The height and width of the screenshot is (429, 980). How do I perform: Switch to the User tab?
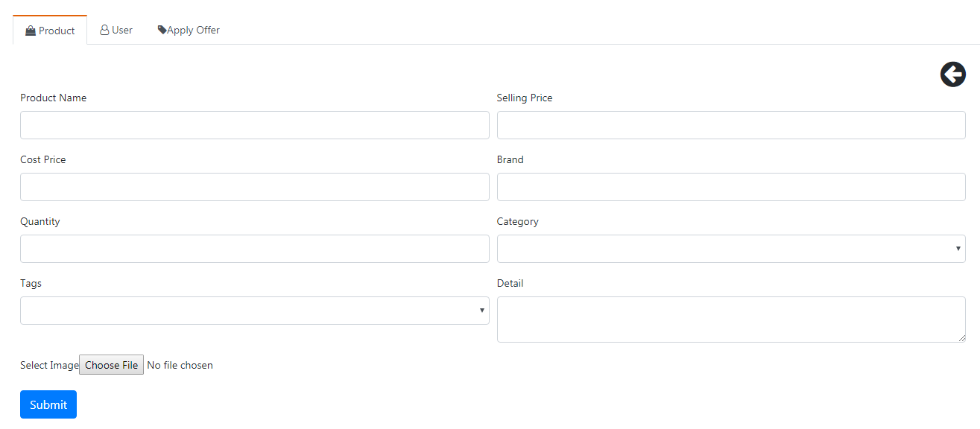click(116, 30)
